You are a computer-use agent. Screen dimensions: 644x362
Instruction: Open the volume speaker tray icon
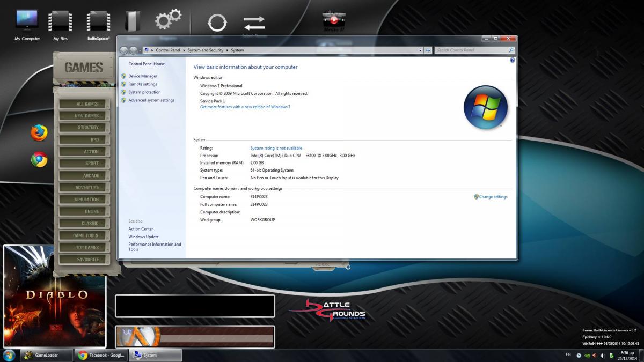coord(603,356)
